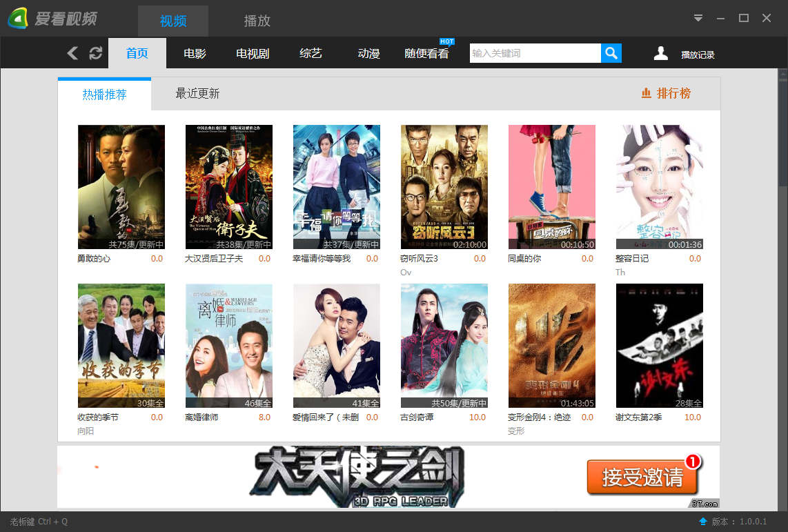Select 随便看看 in navigation bar
Image resolution: width=788 pixels, height=532 pixels.
[426, 53]
